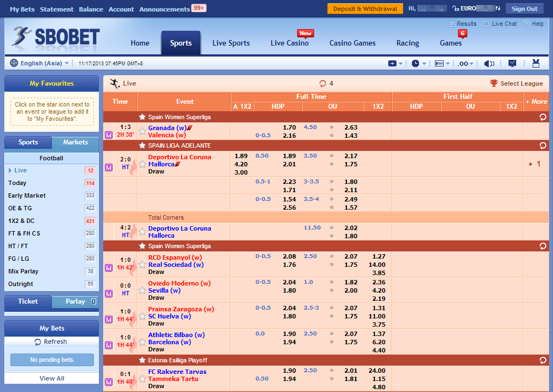Click the red 99+ Announcements badge
Image resolution: width=553 pixels, height=392 pixels.
(x=199, y=8)
